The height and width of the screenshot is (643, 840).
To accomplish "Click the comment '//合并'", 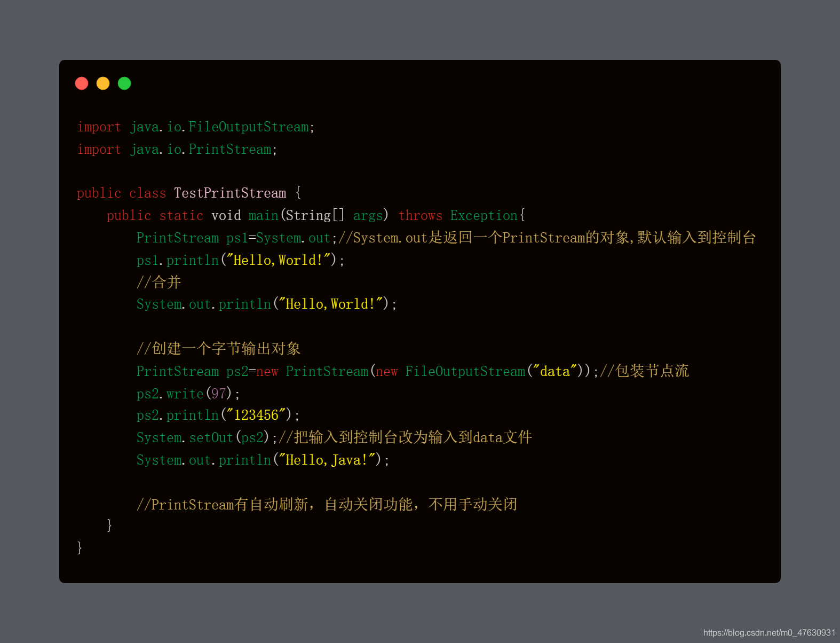I will [159, 282].
